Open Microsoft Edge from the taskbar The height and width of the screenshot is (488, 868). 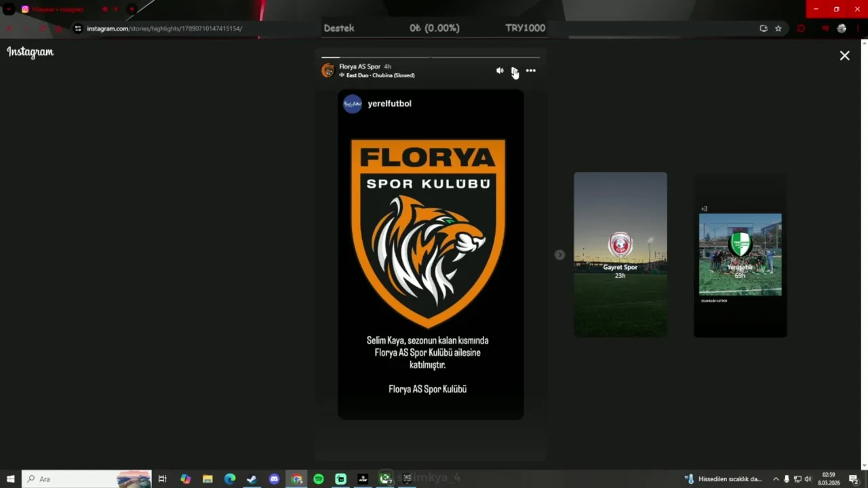click(230, 479)
